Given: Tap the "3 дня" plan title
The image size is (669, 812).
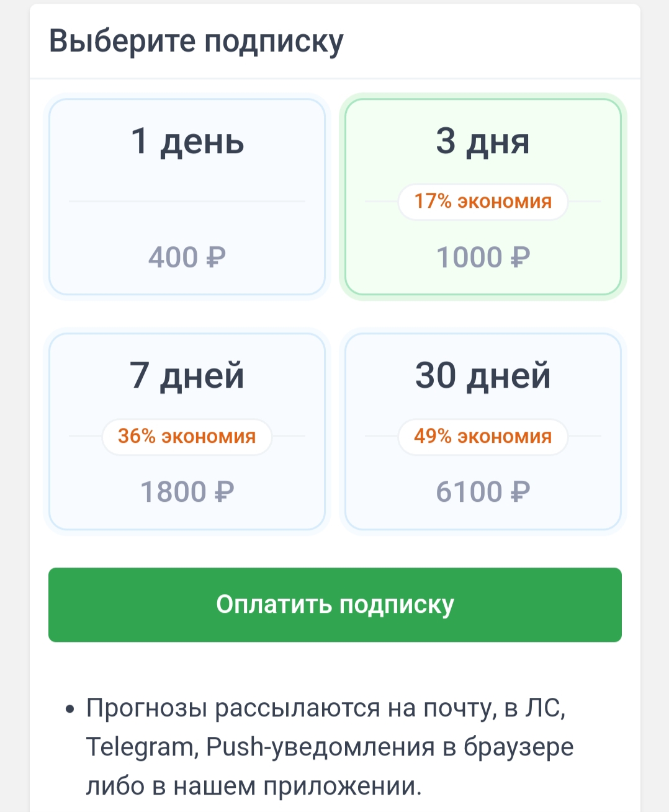Looking at the screenshot, I should pos(483,141).
